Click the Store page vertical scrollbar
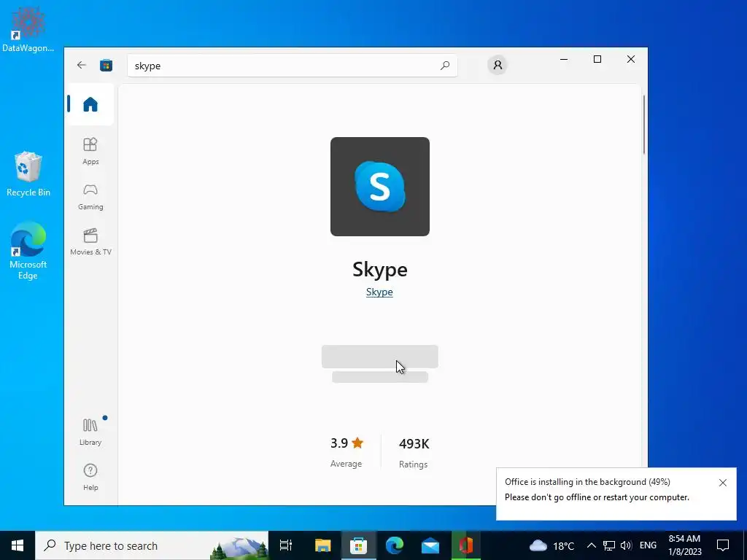This screenshot has height=560, width=747. click(x=643, y=125)
